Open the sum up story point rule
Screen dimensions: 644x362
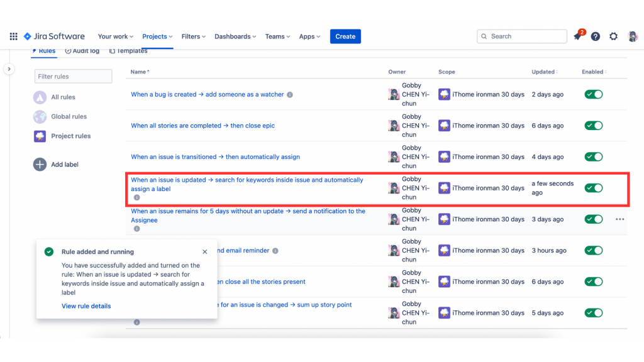click(x=286, y=305)
